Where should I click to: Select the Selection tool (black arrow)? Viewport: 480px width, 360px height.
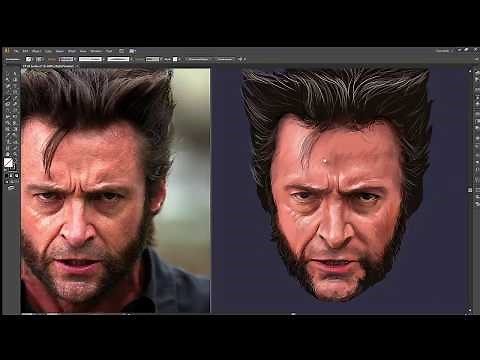[x=7, y=74]
